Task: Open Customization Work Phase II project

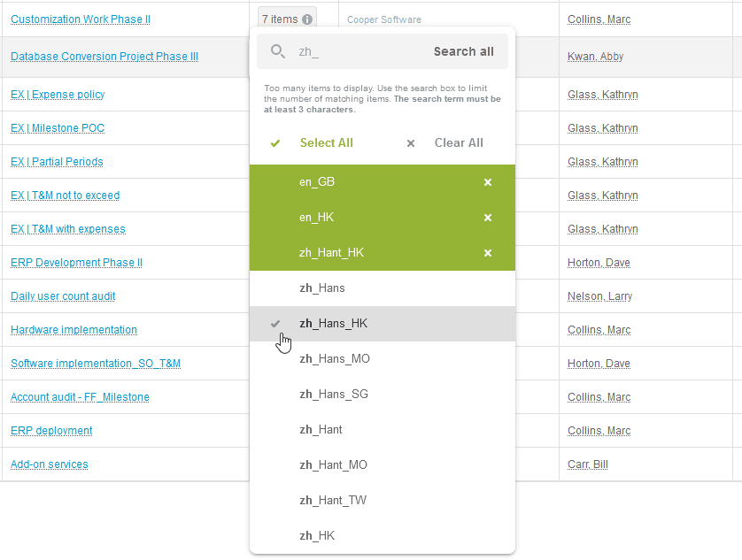Action: point(81,19)
